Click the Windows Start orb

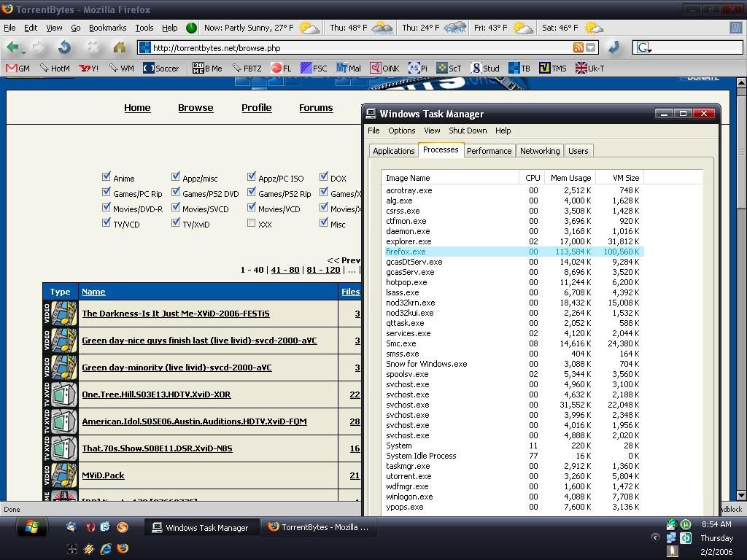point(31,527)
